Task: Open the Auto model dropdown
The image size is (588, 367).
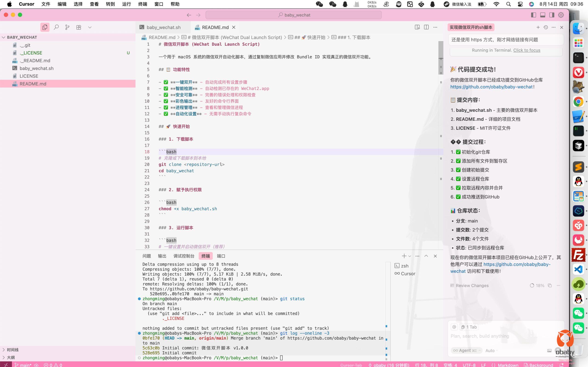Action: [x=492, y=350]
